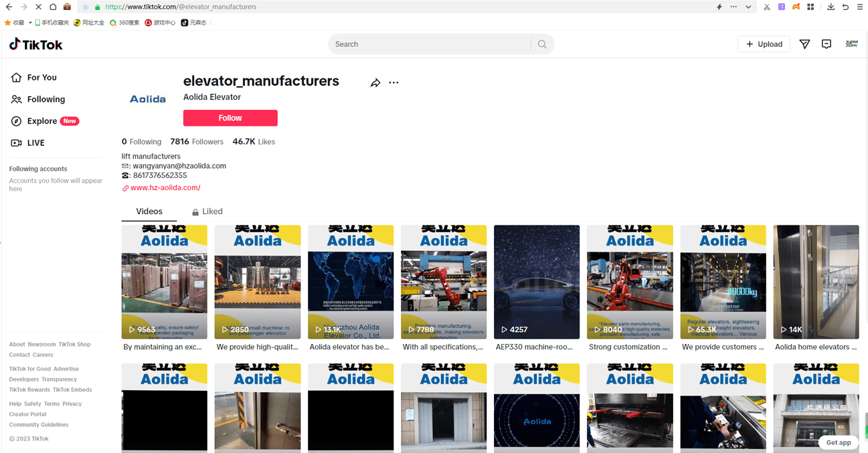Open the profile more options ellipsis
Screen dimensions: 868x453
click(x=394, y=83)
